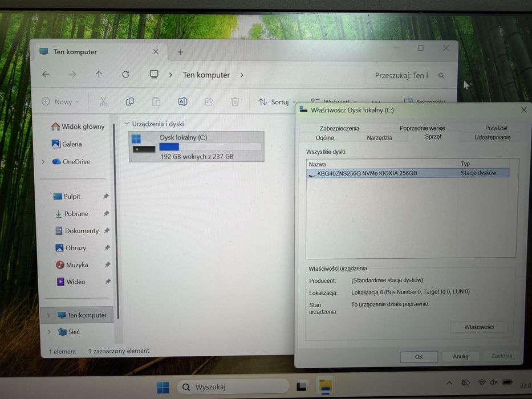The height and width of the screenshot is (399, 532).
Task: Click chevron after Ten komputer breadcrumb
Action: coord(242,75)
